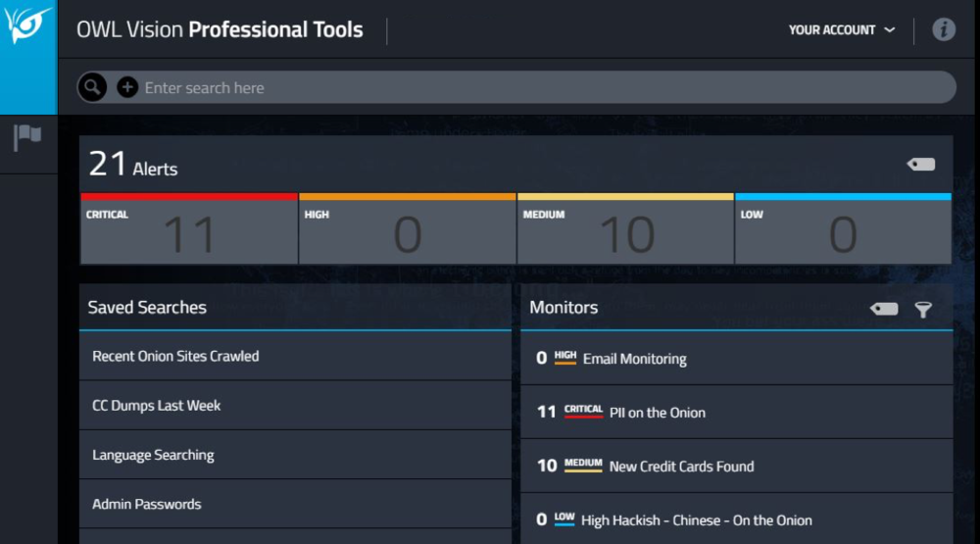This screenshot has width=980, height=544.
Task: Click the 21 Alerts heading
Action: 133,165
